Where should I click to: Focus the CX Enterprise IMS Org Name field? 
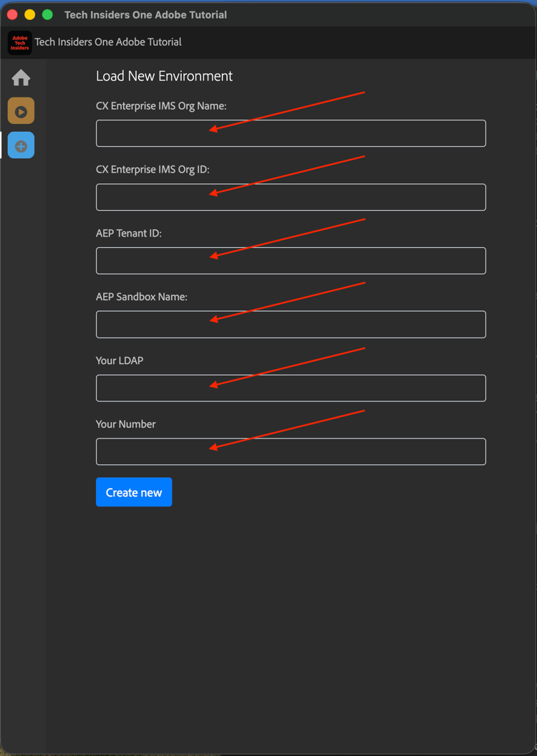tap(291, 133)
